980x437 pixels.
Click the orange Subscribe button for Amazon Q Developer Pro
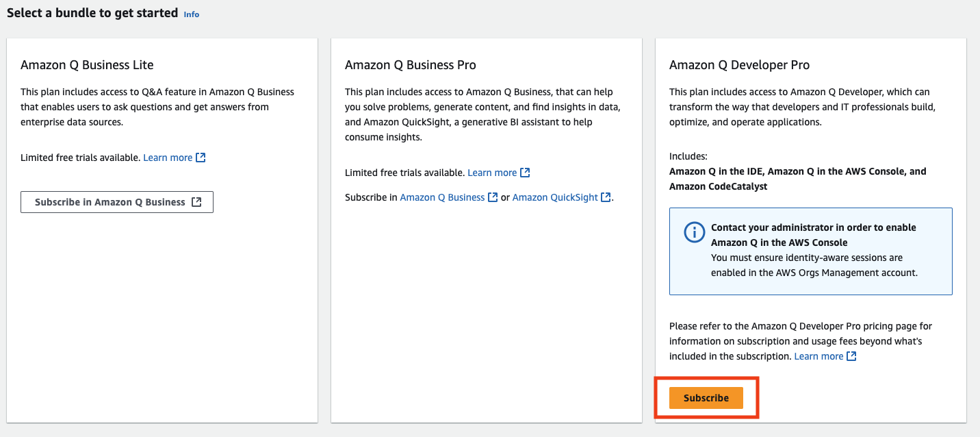(706, 397)
